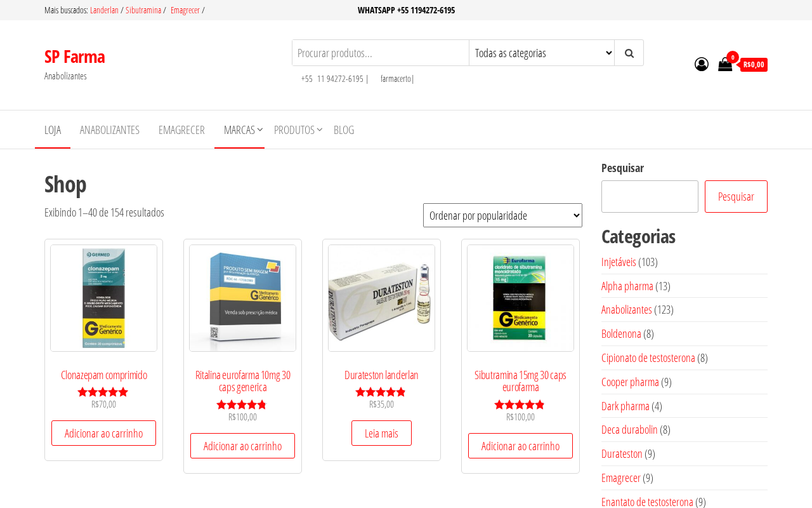Screen dimensions: 812x508
Task: Click the sidebar Pesquisar button
Action: coord(736,196)
